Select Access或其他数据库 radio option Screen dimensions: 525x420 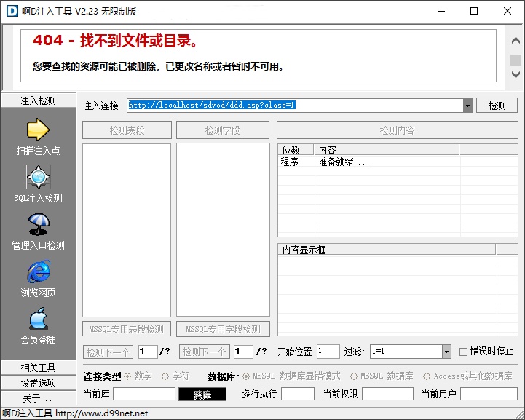point(427,376)
